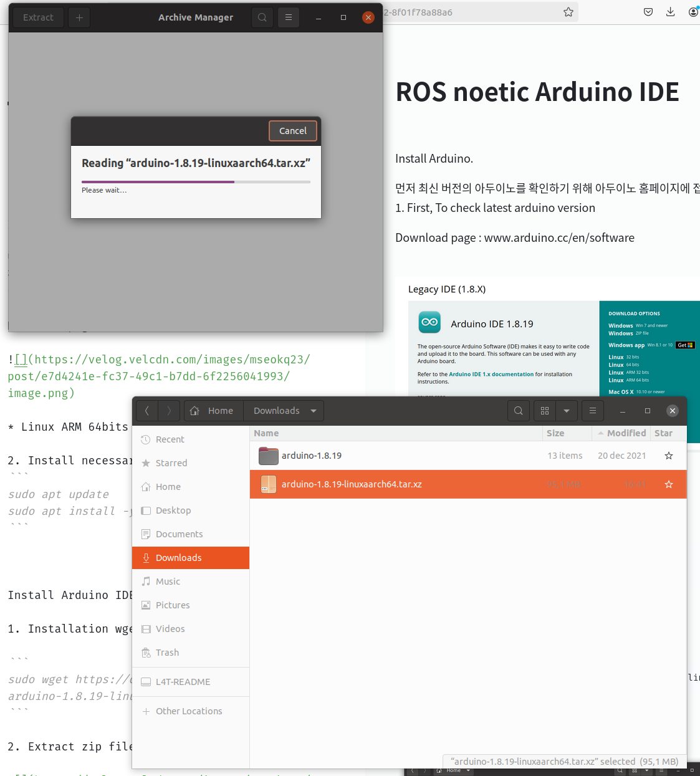Sort files by Star column
Viewport: 700px width, 776px height.
668,433
